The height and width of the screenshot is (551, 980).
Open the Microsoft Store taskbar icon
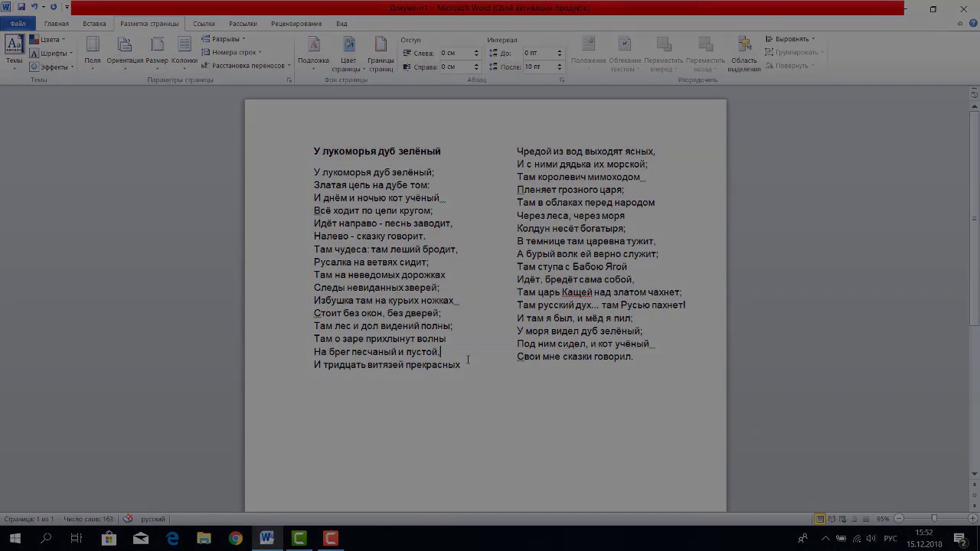click(x=109, y=538)
